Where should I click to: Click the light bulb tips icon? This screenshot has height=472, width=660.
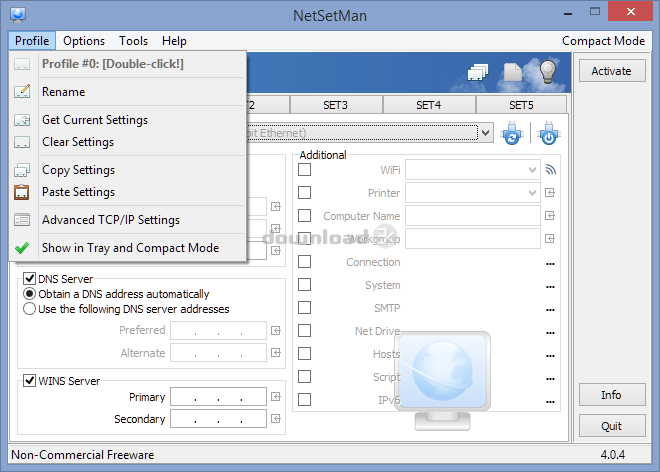(x=547, y=73)
